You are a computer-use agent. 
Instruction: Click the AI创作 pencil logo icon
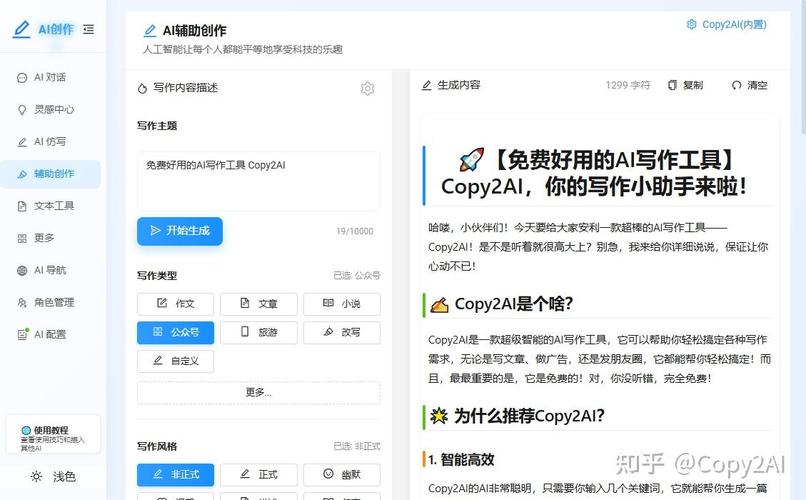[x=22, y=29]
